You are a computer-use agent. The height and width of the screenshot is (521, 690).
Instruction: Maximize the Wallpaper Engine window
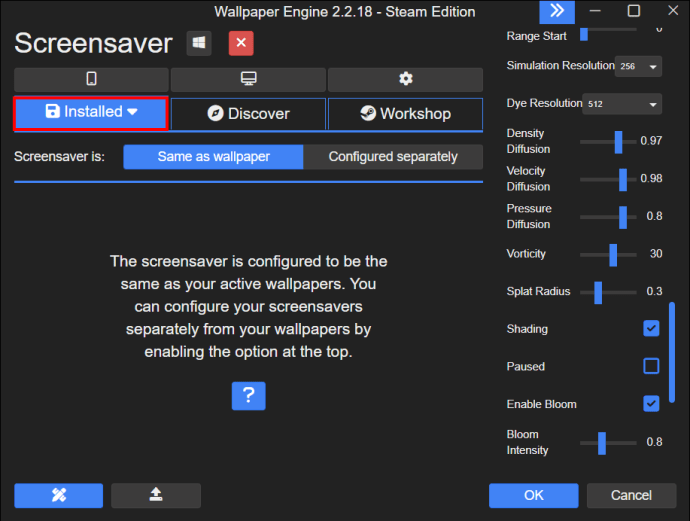coord(634,11)
